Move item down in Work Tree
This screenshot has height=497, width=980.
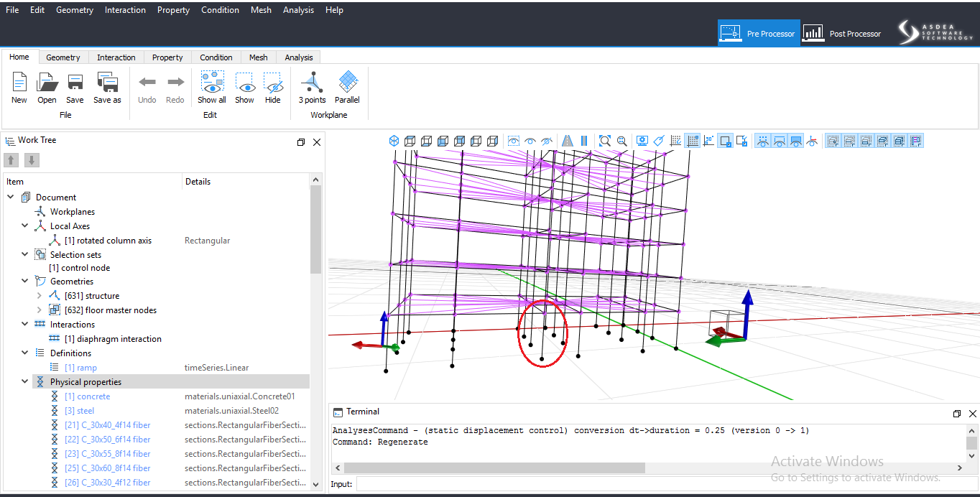(32, 159)
